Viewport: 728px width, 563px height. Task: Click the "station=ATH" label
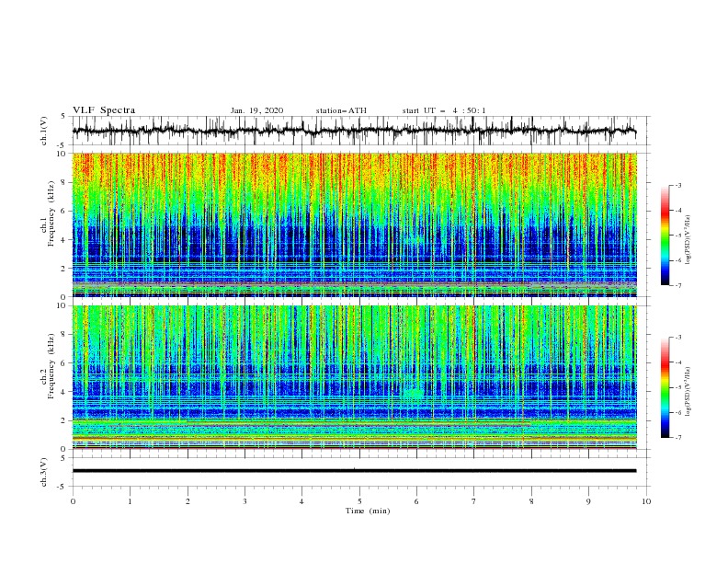(341, 110)
